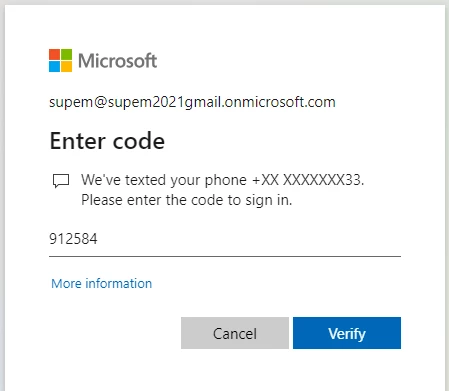Click the SMS speech bubble icon
Image resolution: width=449 pixels, height=391 pixels.
(61, 181)
